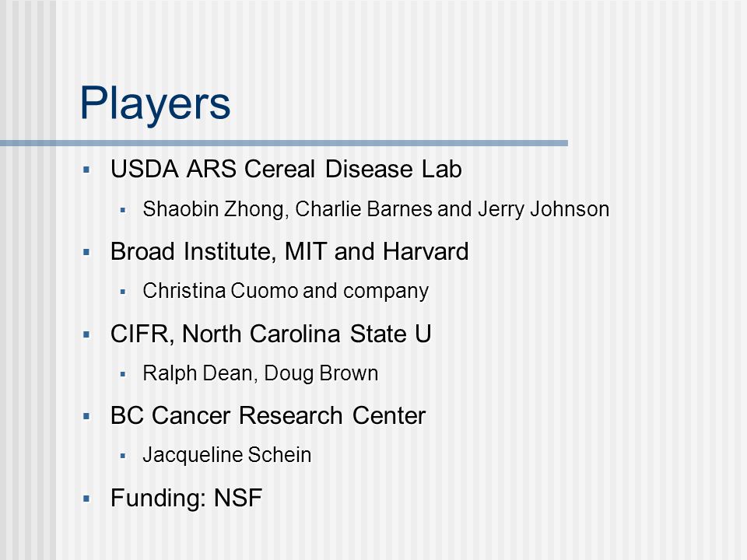The image size is (747, 560).
Task: Click the name Jacqueline Schein
Action: pyautogui.click(x=227, y=455)
